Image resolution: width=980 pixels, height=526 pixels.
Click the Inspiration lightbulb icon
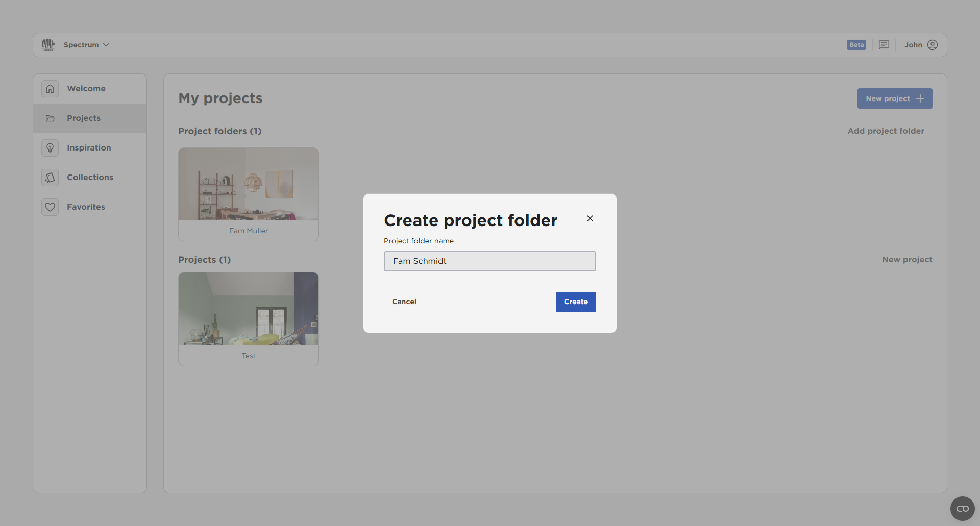point(50,147)
